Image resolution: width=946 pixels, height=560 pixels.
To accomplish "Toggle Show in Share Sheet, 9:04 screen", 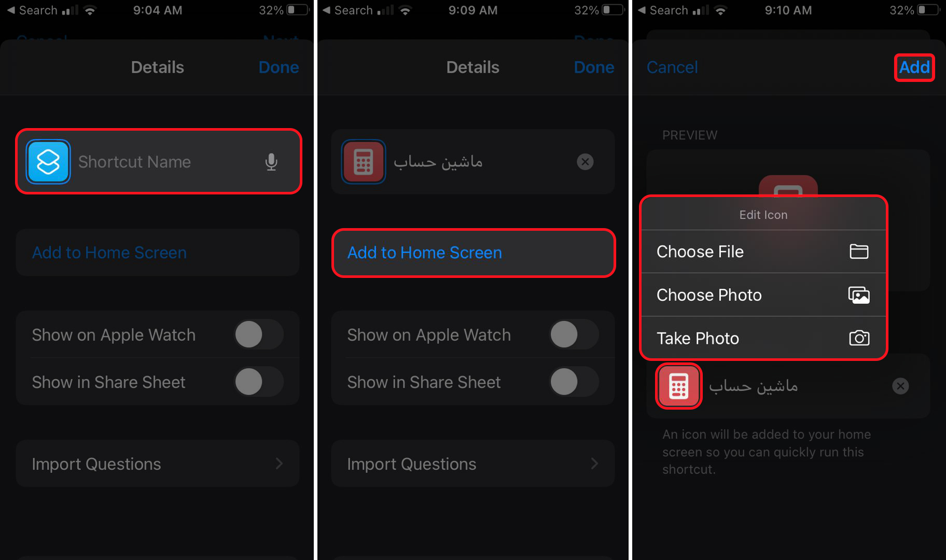I will (x=259, y=382).
